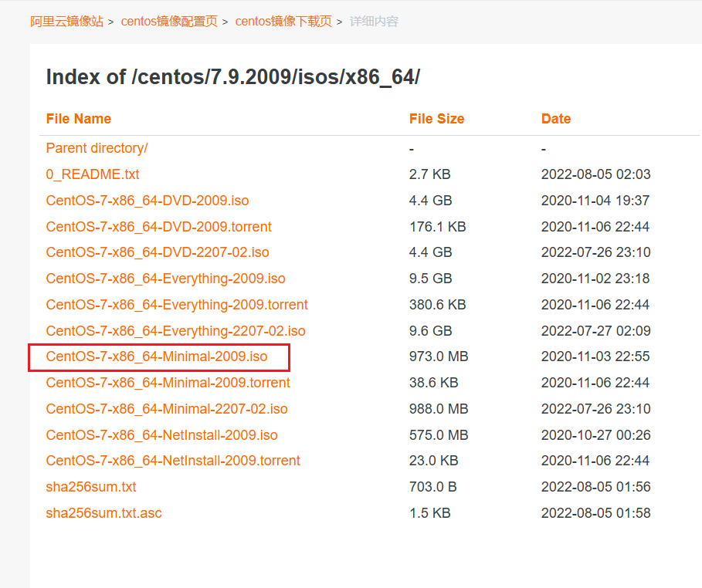
Task: Click the date 2020-11-04 19:37
Action: (595, 201)
